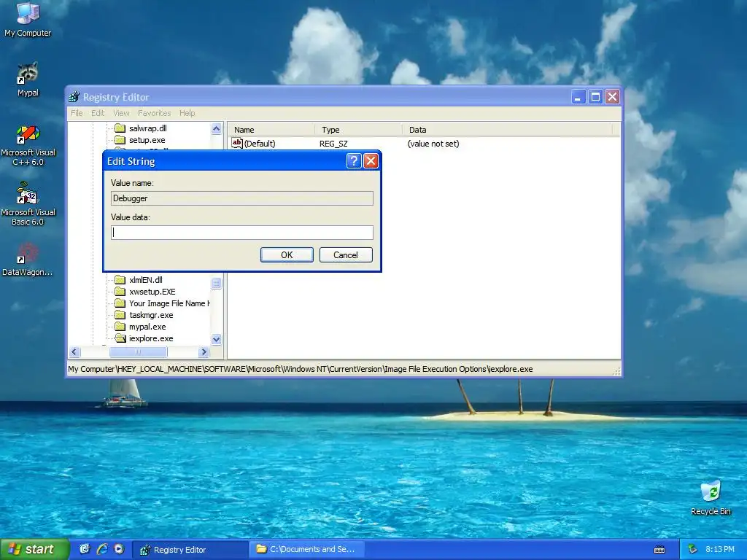Click the on-screen keyboard tray icon
Viewport: 747px width, 560px height.
[x=659, y=550]
